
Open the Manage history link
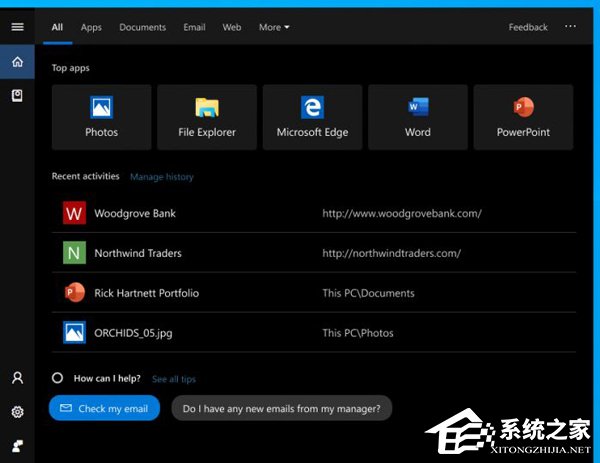coord(162,177)
